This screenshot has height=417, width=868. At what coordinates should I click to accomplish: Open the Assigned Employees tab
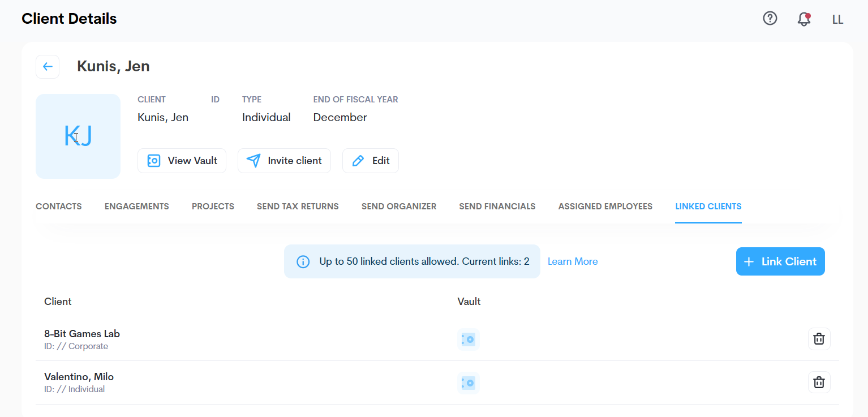coord(605,207)
